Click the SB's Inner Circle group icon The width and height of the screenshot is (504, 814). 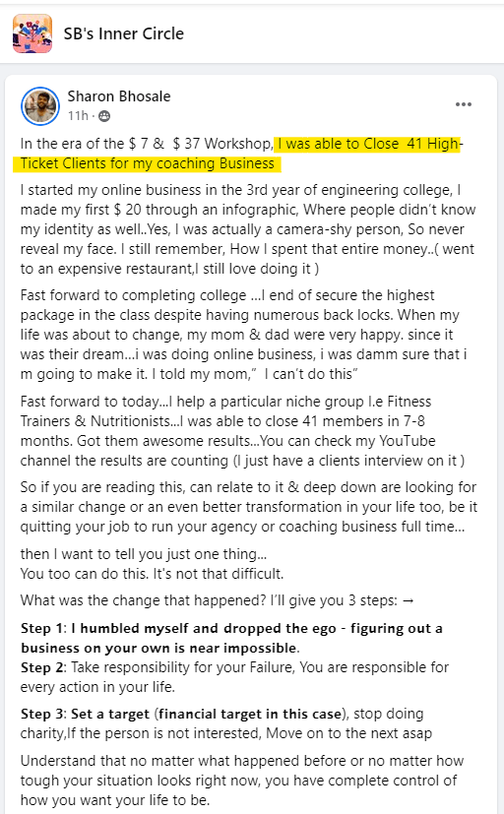click(x=32, y=33)
